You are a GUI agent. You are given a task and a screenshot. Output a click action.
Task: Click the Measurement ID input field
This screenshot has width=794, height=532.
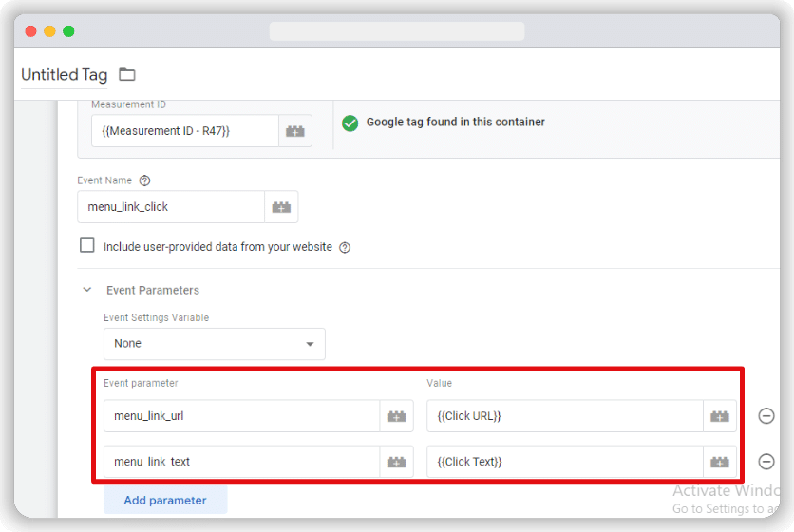point(185,131)
